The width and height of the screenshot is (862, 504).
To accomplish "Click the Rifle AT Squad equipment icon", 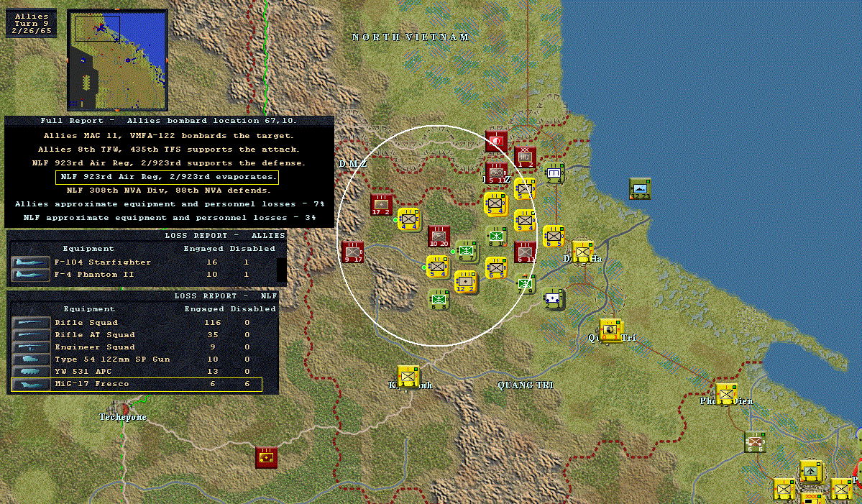I will [31, 335].
